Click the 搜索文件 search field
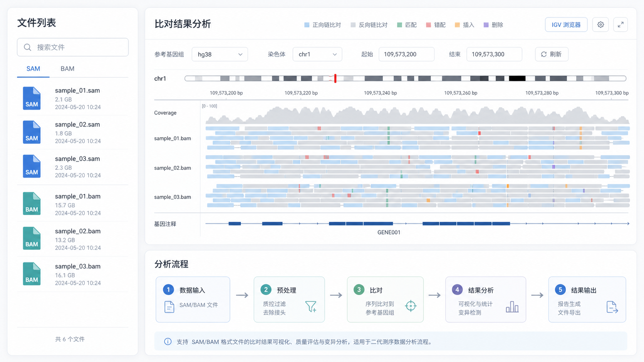 [73, 47]
